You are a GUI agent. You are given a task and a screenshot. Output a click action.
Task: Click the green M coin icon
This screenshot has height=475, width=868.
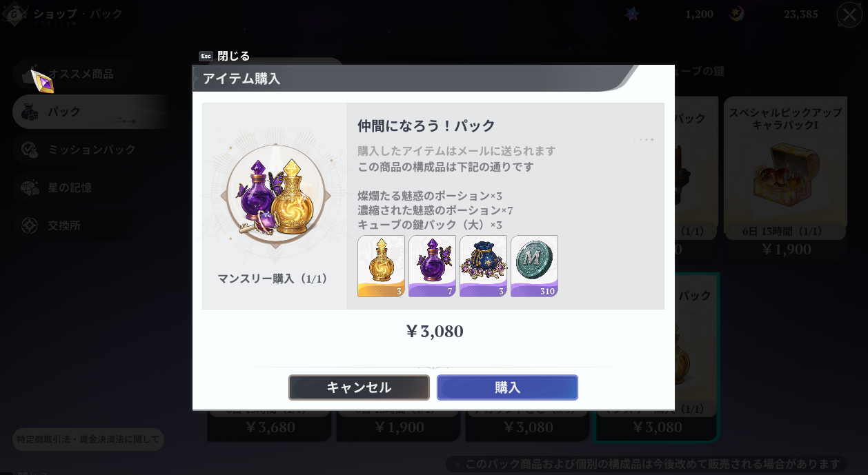pyautogui.click(x=534, y=266)
